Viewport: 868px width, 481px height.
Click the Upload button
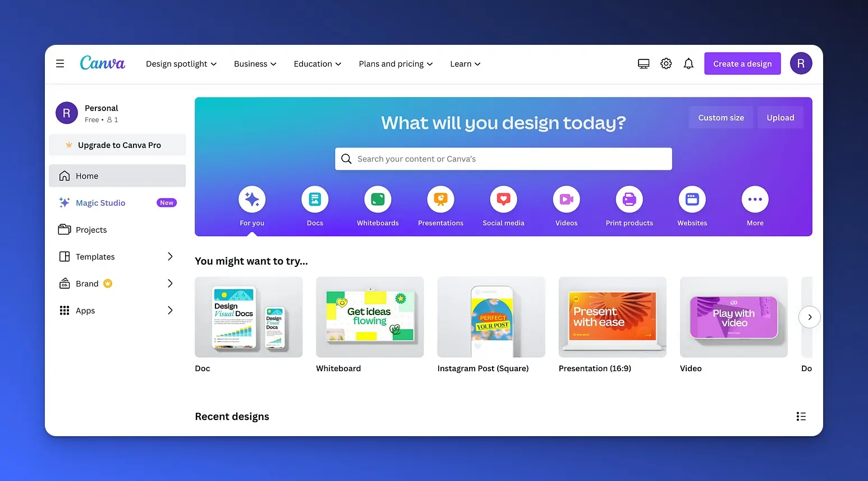pyautogui.click(x=780, y=118)
